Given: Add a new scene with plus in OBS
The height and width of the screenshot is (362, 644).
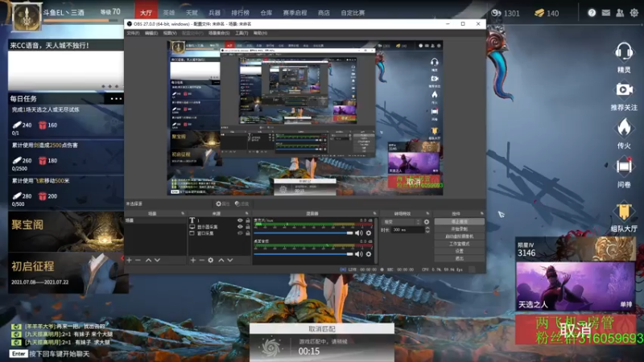Looking at the screenshot, I should [129, 260].
